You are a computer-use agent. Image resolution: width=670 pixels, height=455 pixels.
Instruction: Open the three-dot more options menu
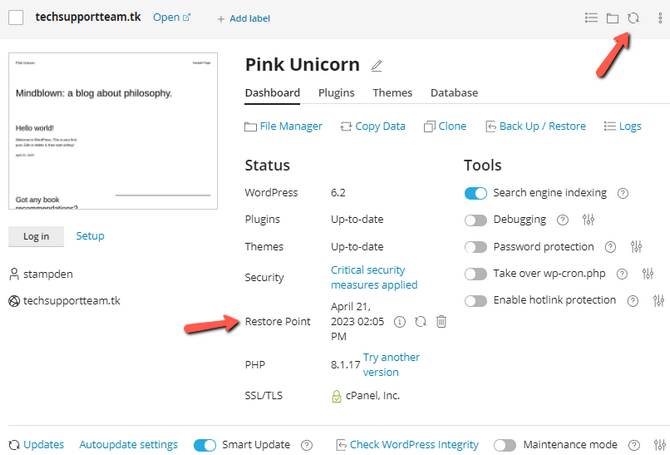(x=658, y=18)
